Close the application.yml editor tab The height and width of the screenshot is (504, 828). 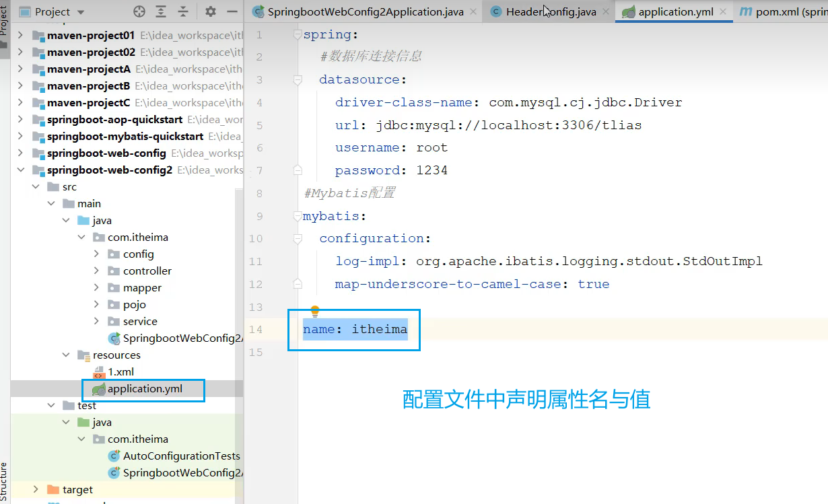coord(723,12)
